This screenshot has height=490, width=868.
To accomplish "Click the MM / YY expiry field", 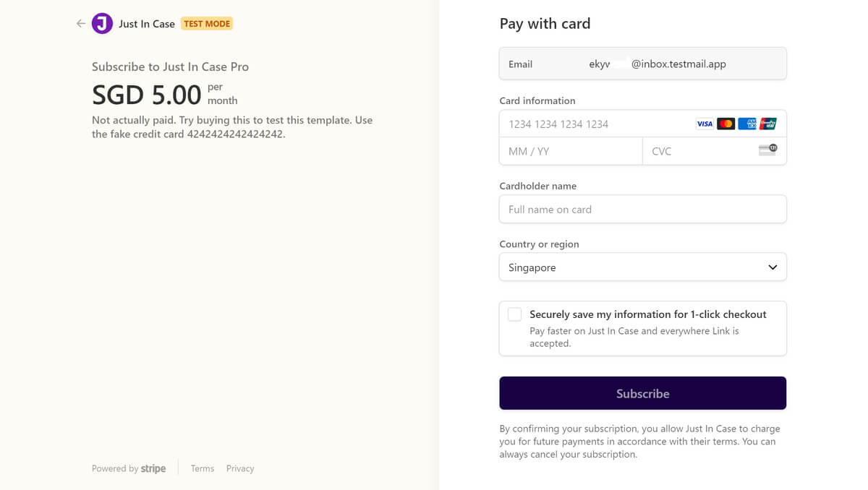I will point(571,151).
